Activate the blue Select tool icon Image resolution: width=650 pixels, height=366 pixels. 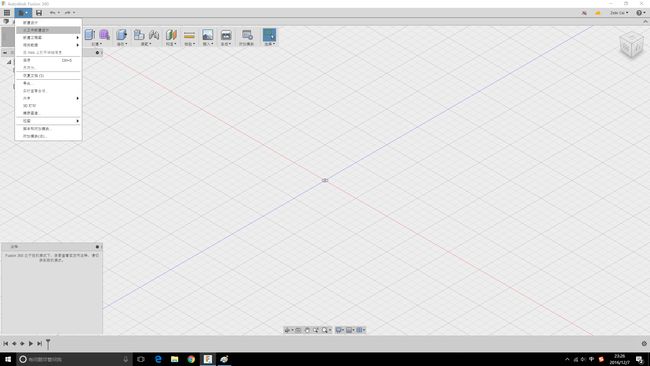pyautogui.click(x=269, y=35)
